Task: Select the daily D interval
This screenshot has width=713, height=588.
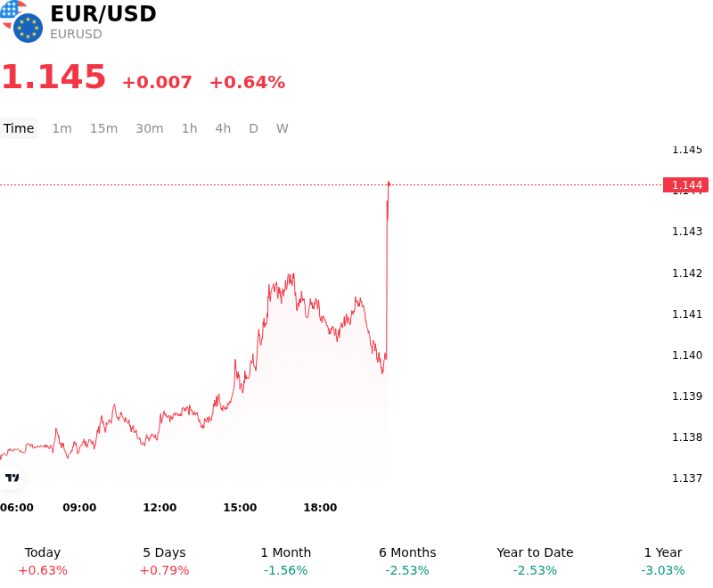Action: click(x=254, y=128)
